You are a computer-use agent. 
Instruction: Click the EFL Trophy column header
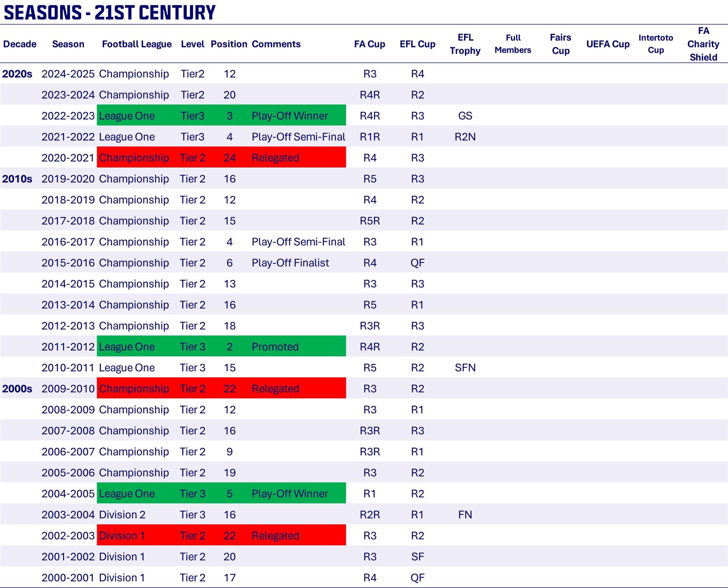click(x=465, y=44)
